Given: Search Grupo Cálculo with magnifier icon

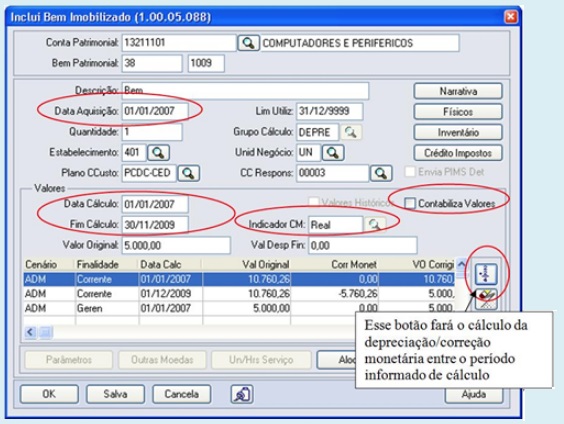Looking at the screenshot, I should (351, 132).
